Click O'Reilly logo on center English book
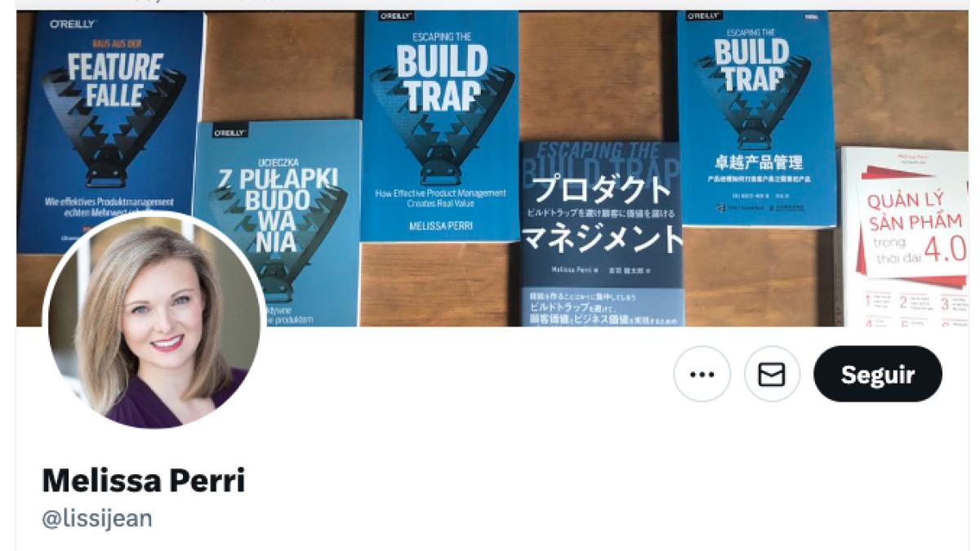980x551 pixels. pos(396,16)
